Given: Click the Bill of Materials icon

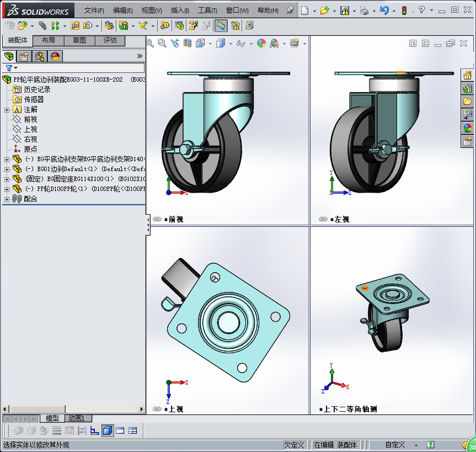Looking at the screenshot, I should point(179,25).
